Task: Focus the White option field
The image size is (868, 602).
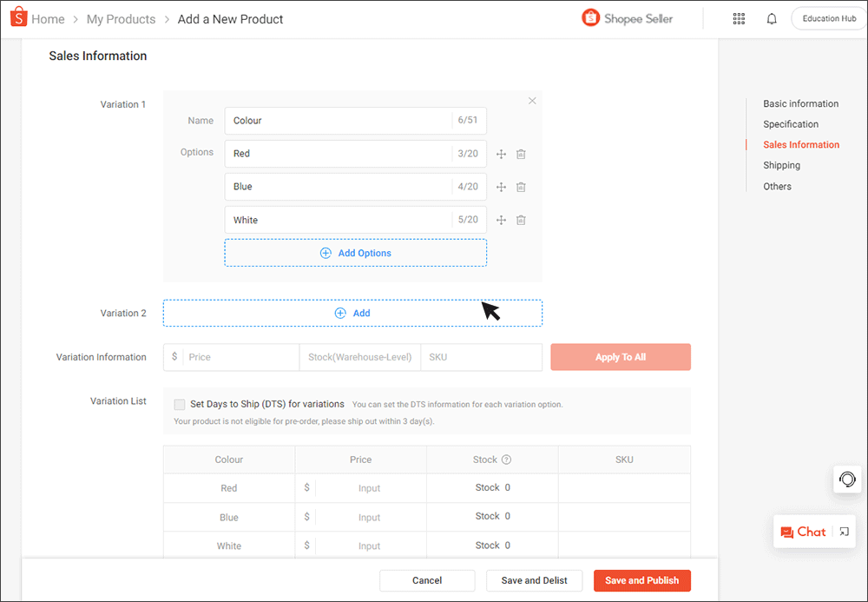Action: click(x=355, y=220)
